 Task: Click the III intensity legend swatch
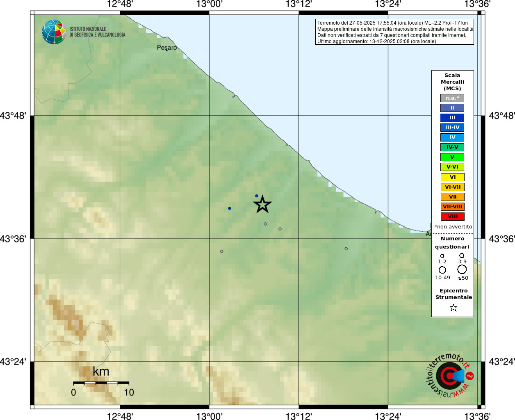point(452,118)
